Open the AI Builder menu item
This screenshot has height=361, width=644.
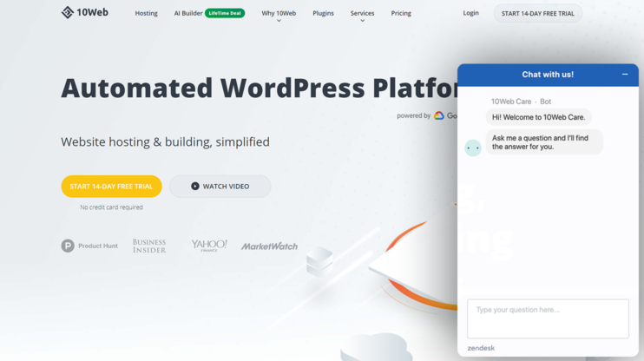[188, 13]
